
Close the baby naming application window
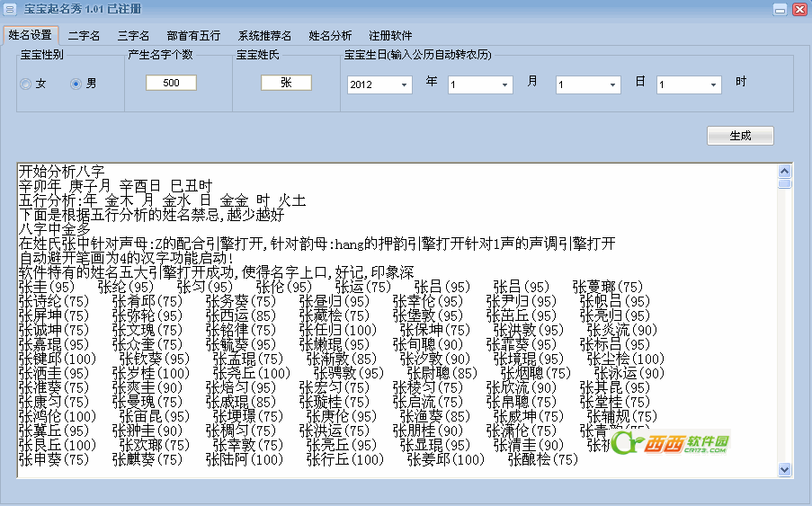click(x=798, y=9)
